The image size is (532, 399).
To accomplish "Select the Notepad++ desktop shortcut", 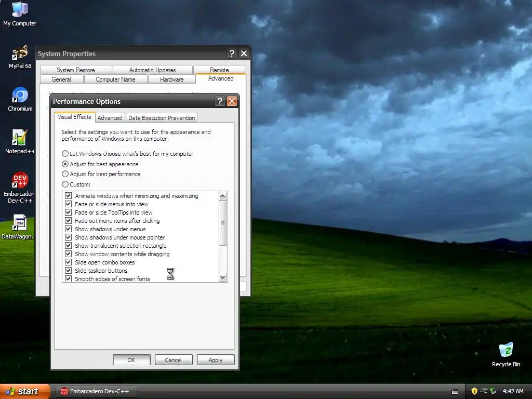I will (20, 141).
